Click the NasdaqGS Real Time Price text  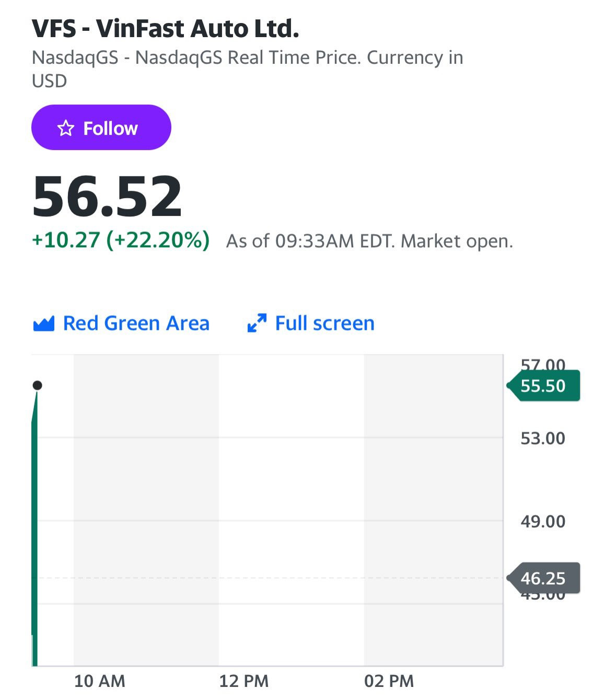pyautogui.click(x=248, y=58)
